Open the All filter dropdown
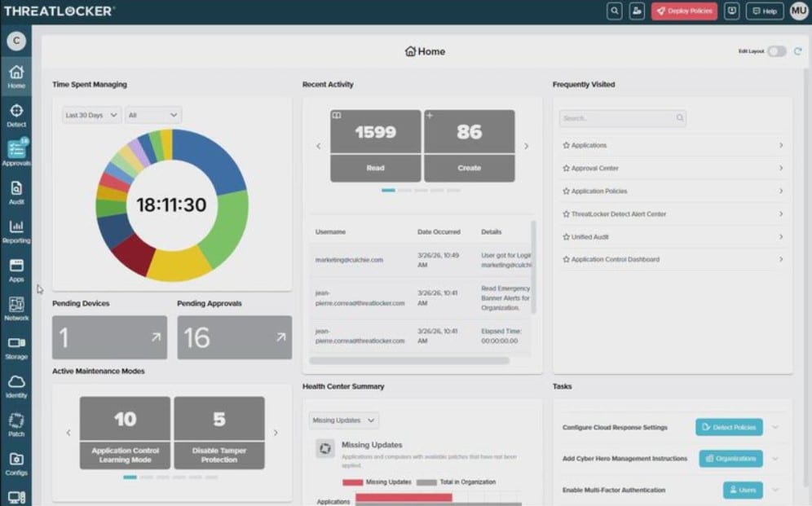 click(153, 115)
